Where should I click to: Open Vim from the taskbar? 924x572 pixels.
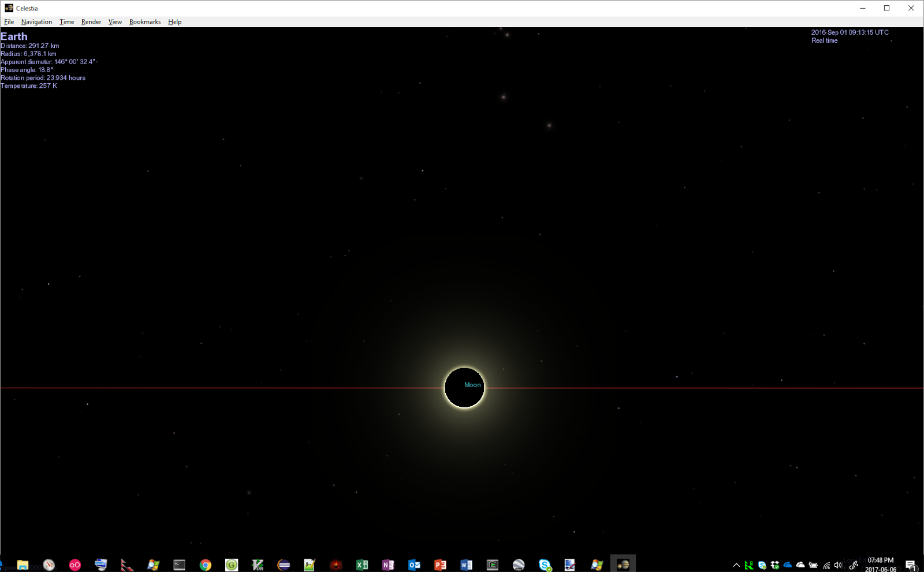click(x=258, y=564)
